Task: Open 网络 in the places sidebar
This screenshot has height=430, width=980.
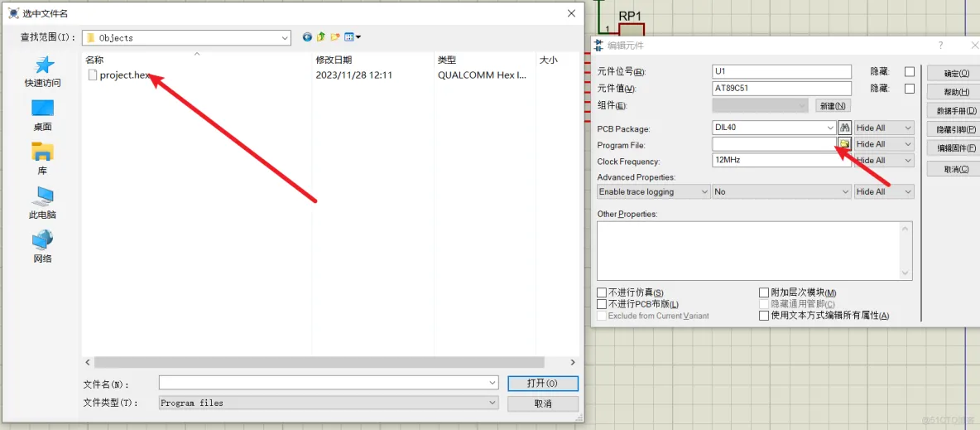Action: [x=42, y=246]
